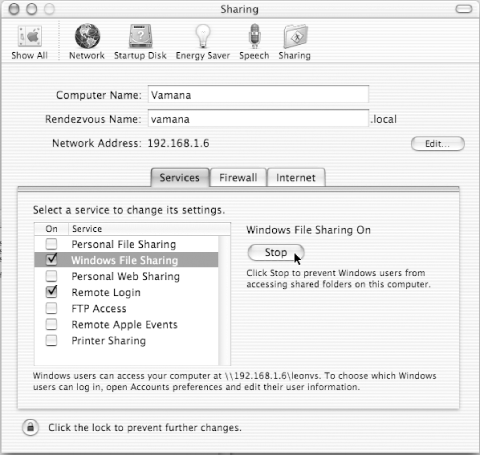Toggle the Personal Web Sharing checkbox
This screenshot has height=455, width=481.
[x=51, y=276]
